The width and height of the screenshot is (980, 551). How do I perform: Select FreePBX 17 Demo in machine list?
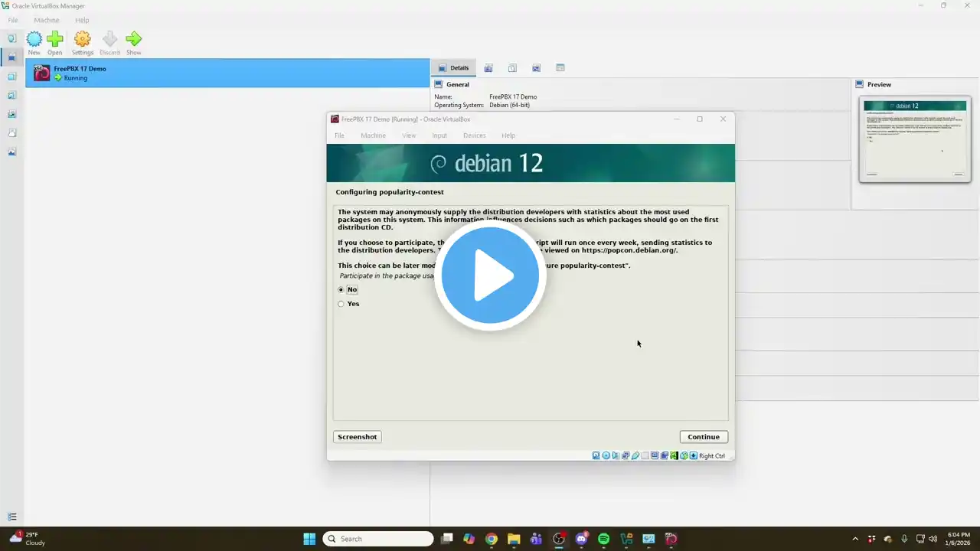point(227,73)
